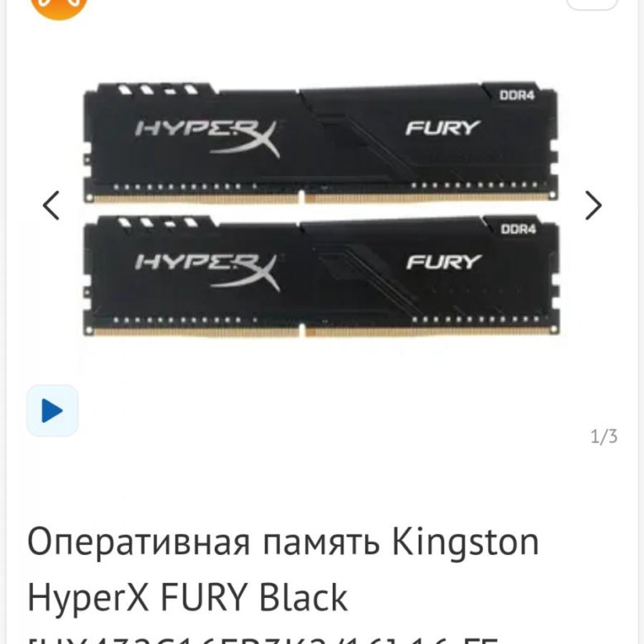
Task: Open the lower HyperX FURY module photo
Action: click(321, 276)
